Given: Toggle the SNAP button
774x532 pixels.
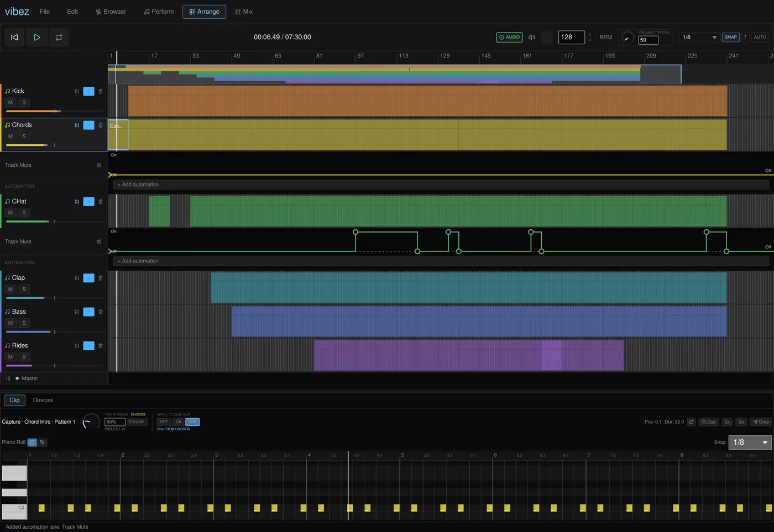Looking at the screenshot, I should click(x=730, y=38).
